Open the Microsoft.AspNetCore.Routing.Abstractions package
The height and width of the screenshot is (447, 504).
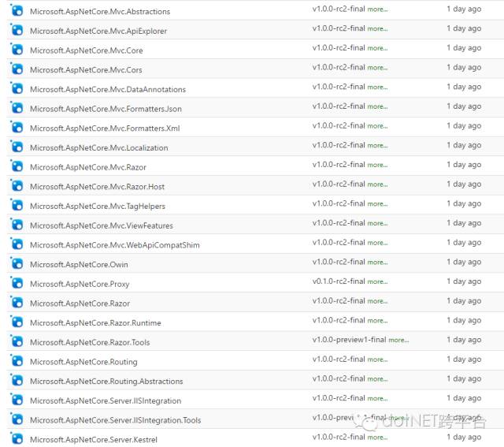click(x=106, y=382)
